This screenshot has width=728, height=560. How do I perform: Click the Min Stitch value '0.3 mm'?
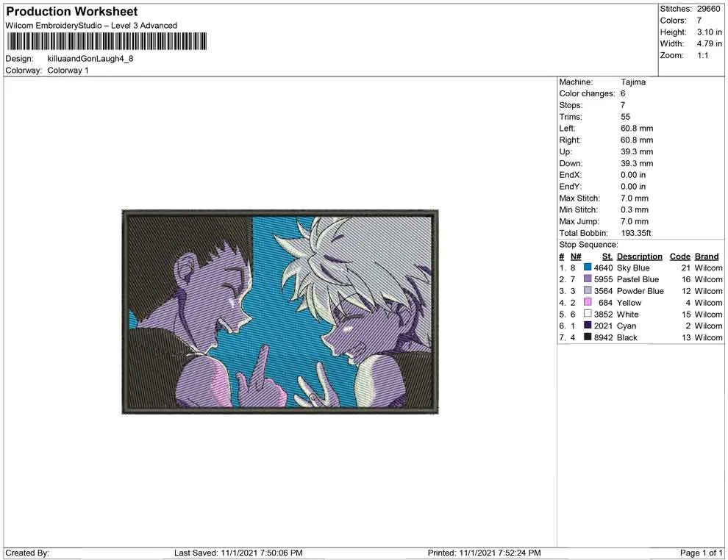634,209
